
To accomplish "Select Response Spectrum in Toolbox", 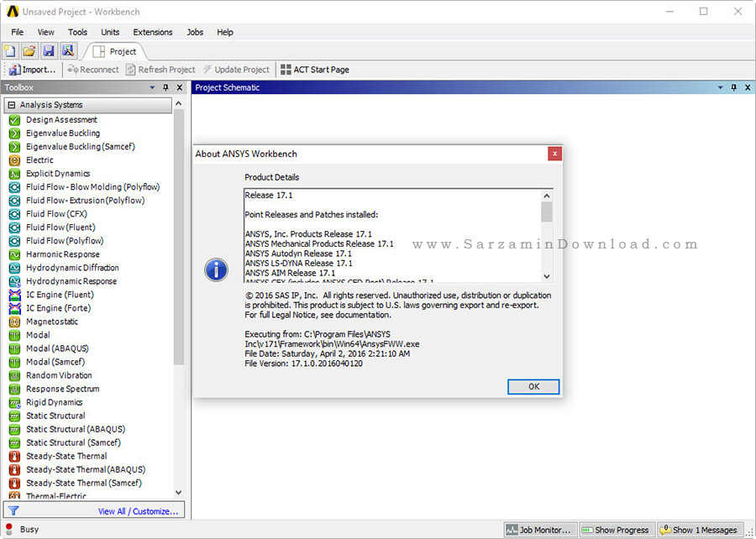I will tap(63, 389).
